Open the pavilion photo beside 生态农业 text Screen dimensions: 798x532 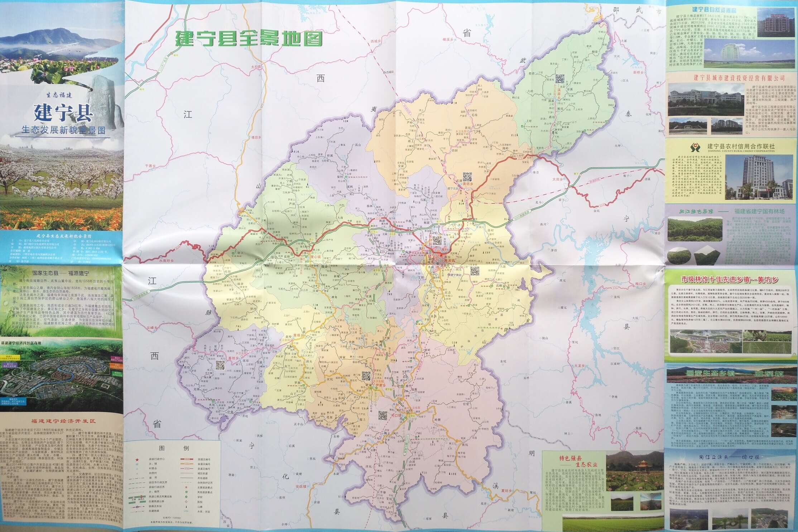(x=634, y=471)
